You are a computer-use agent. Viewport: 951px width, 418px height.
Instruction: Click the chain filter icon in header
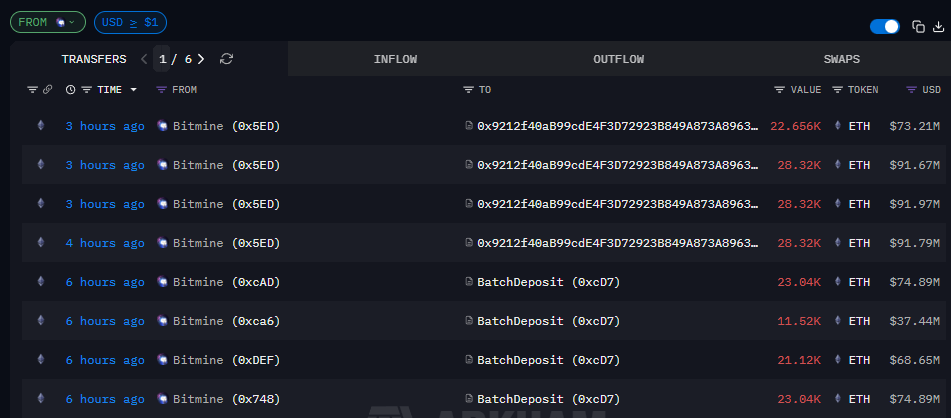(33, 90)
